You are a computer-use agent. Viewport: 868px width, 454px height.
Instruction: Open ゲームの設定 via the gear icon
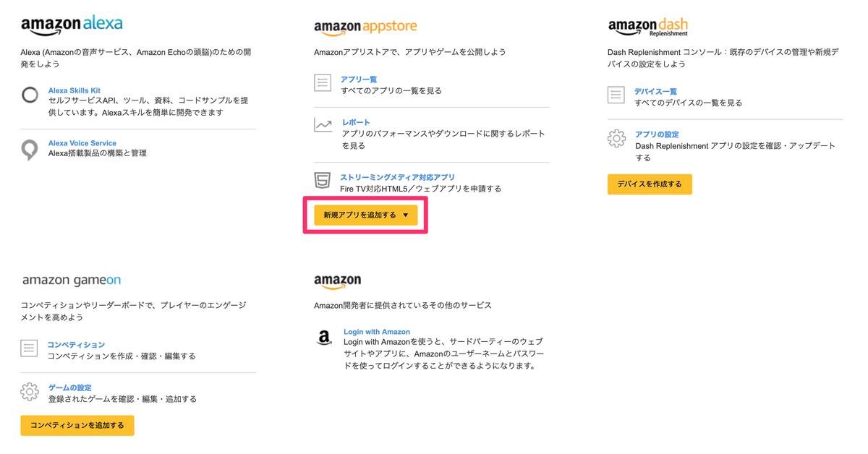click(29, 392)
